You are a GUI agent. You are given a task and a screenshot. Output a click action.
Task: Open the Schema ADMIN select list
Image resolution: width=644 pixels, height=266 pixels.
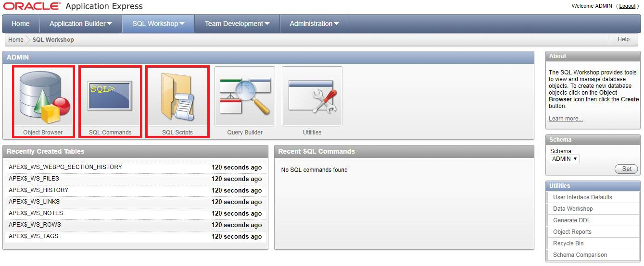565,159
